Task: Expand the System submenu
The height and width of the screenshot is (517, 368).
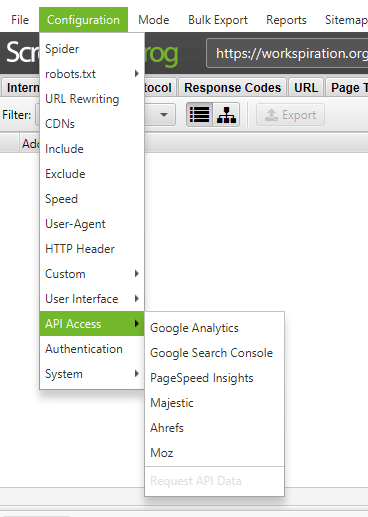Action: pyautogui.click(x=92, y=374)
